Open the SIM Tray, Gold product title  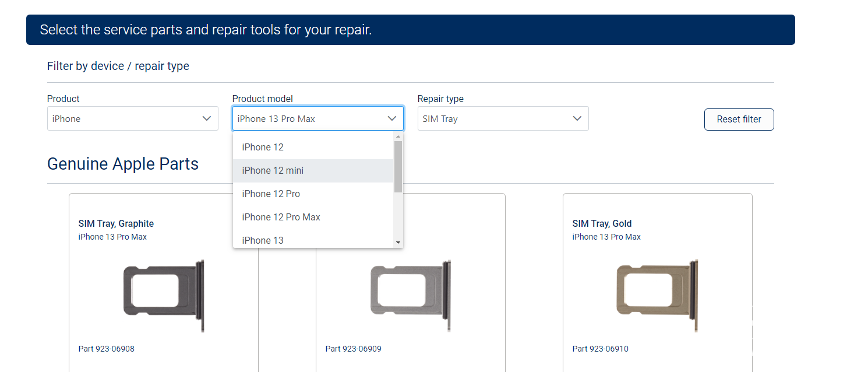[602, 223]
